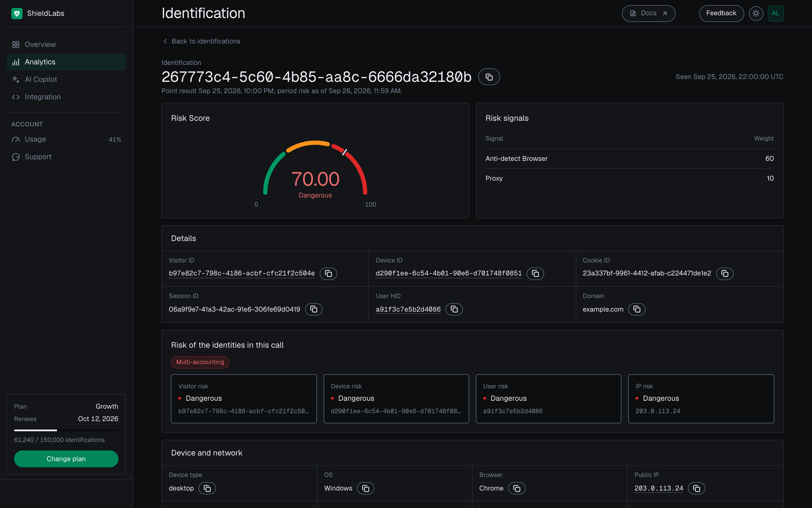Copy the Domain example.com
Screen dimensions: 812x508
click(637, 309)
